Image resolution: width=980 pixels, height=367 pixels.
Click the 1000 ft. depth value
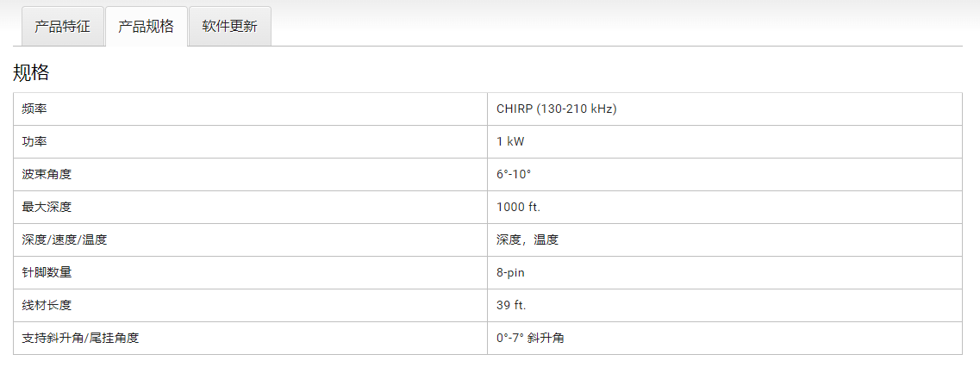click(518, 208)
